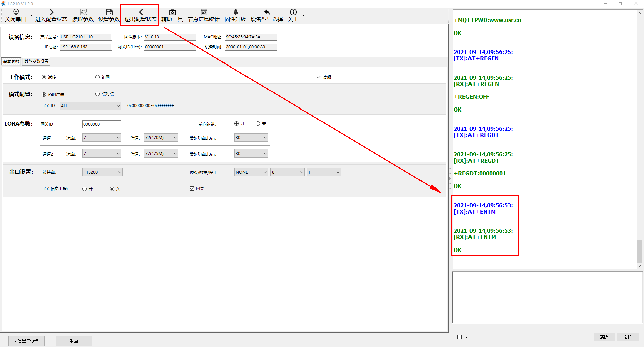Click the log panel vertical scrollbar thumb
The image size is (644, 347).
(640, 251)
